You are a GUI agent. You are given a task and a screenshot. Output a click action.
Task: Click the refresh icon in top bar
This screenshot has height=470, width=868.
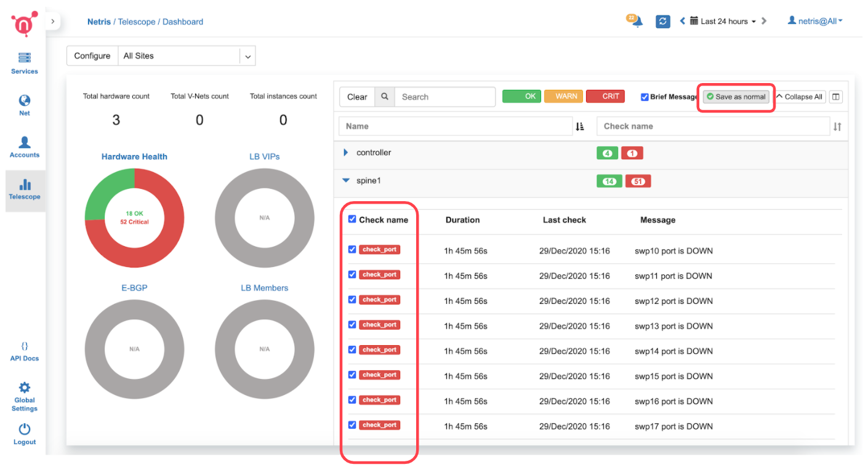click(662, 22)
